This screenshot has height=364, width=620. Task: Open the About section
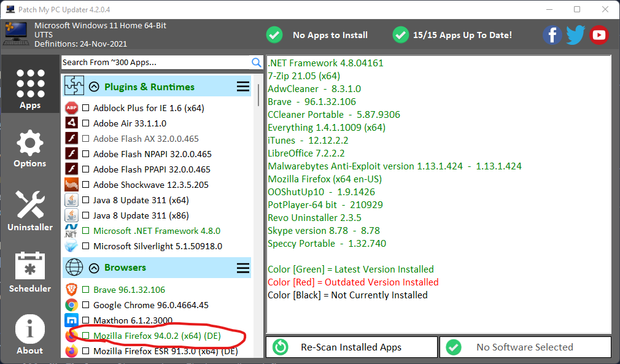(30, 334)
